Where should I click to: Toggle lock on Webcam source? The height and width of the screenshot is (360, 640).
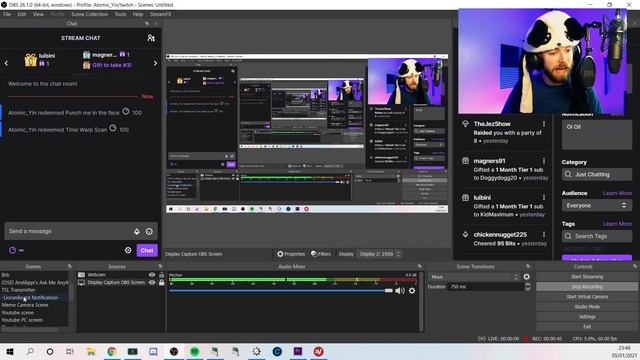tap(161, 275)
